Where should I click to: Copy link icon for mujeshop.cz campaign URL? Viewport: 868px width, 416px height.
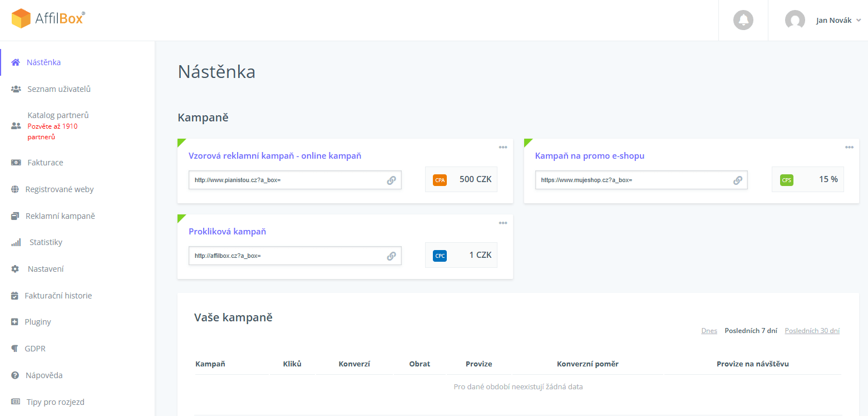click(x=738, y=180)
